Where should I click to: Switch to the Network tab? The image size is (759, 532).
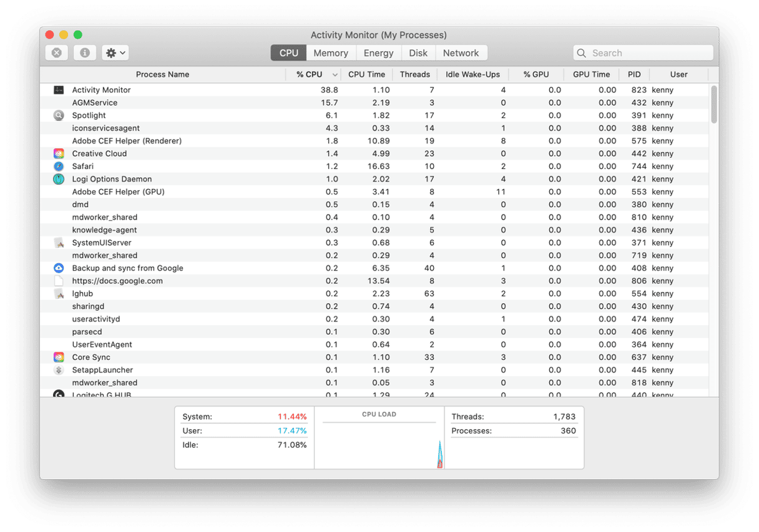click(x=461, y=53)
